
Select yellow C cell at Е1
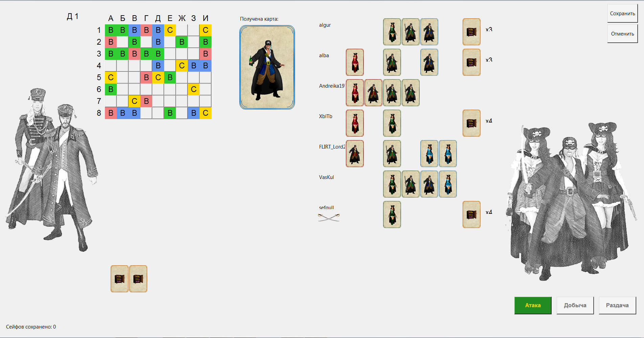tap(170, 30)
